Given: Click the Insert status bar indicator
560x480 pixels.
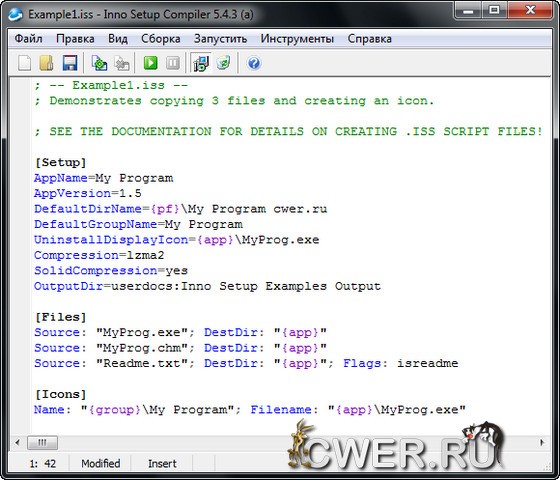Looking at the screenshot, I should 162,464.
